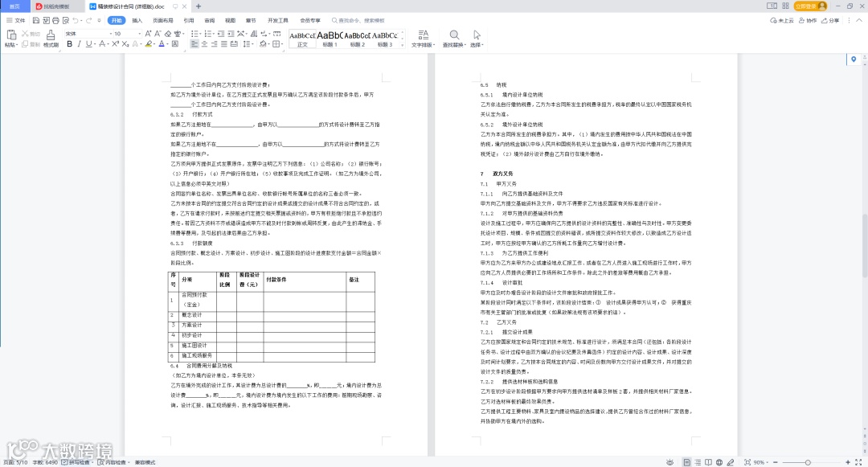This screenshot has height=467, width=868.
Task: Toggle italic formatting
Action: coord(79,44)
